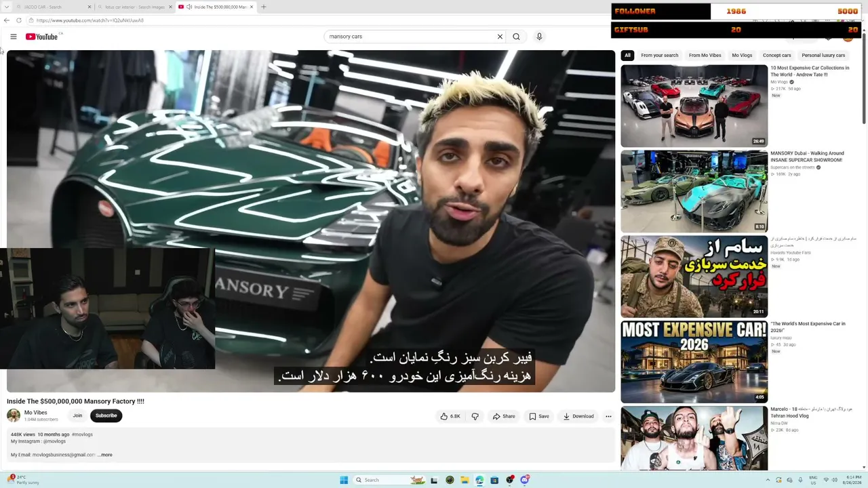Viewport: 868px width, 488px height.
Task: Close the 'lotus car interior' tab
Action: coord(170,7)
